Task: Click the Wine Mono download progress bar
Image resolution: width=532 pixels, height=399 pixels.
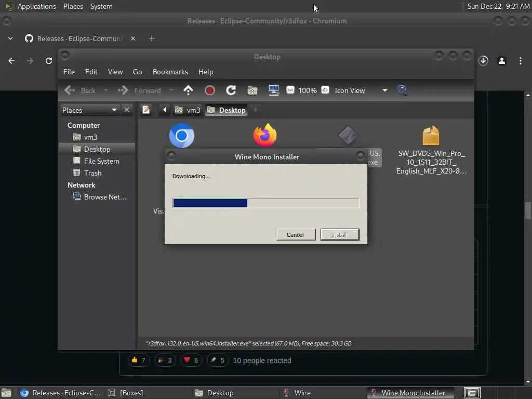Action: [266, 203]
